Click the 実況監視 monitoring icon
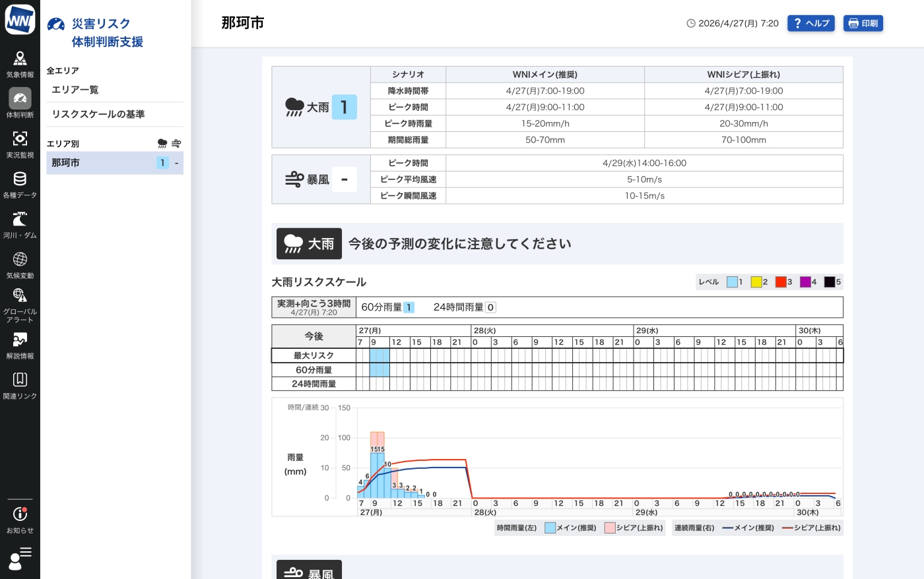Image resolution: width=924 pixels, height=579 pixels. click(20, 138)
